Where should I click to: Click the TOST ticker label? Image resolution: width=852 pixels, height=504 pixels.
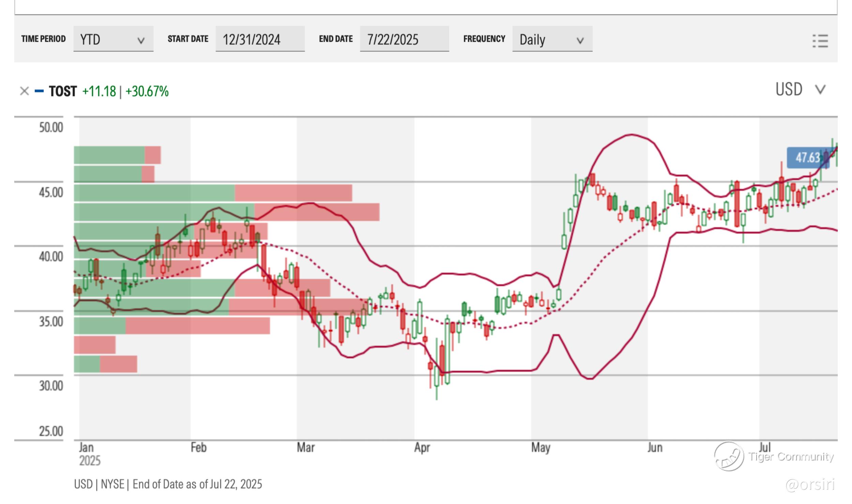pyautogui.click(x=63, y=91)
